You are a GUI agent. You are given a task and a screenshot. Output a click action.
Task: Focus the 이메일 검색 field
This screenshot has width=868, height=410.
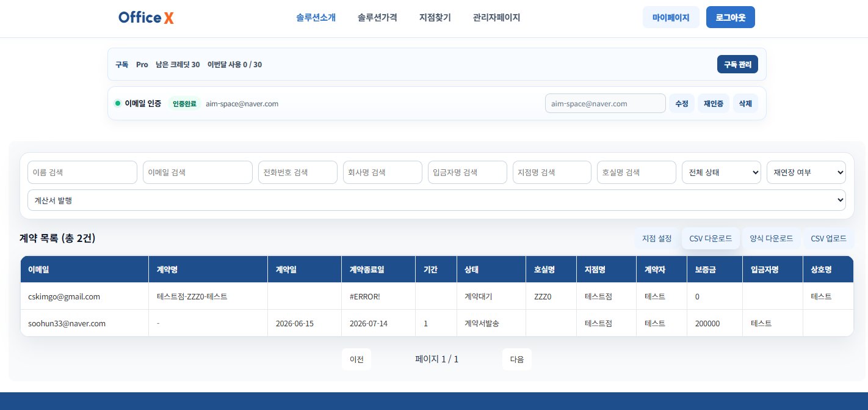[198, 172]
